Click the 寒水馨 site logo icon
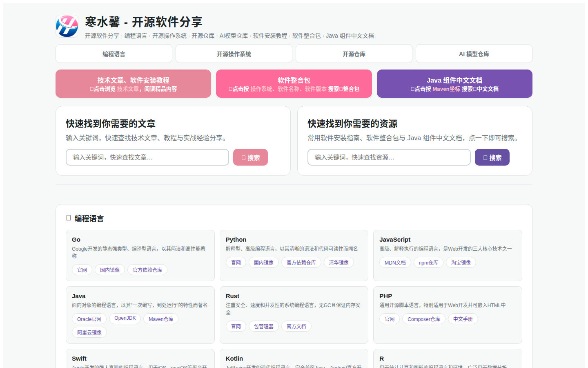Image resolution: width=588 pixels, height=368 pixels. point(67,26)
